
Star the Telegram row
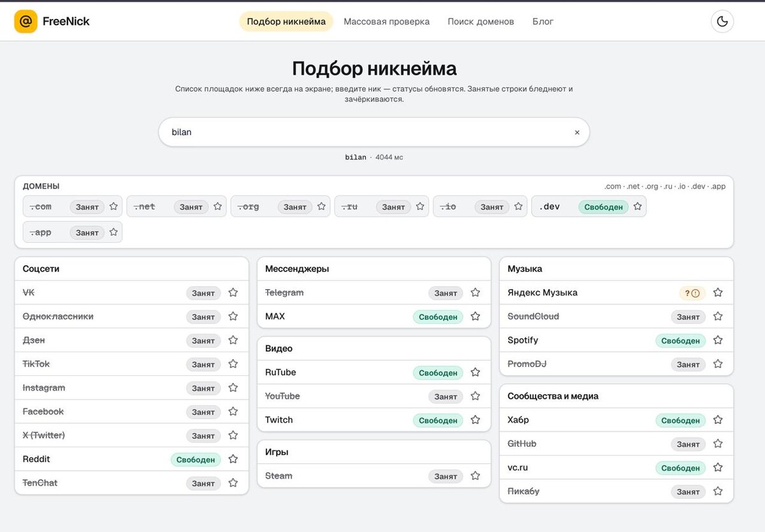point(475,292)
